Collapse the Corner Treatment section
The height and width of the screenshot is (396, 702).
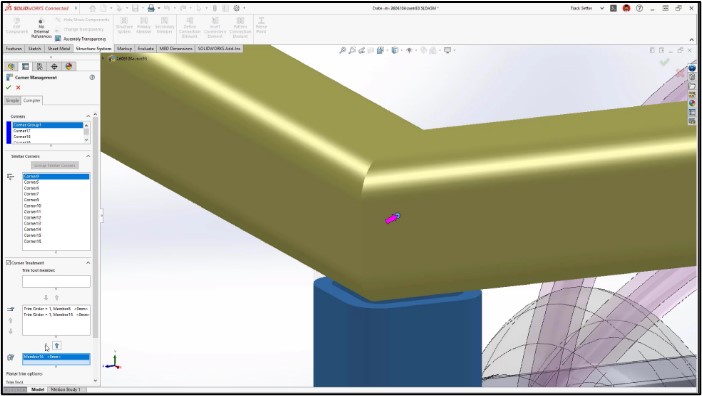tap(88, 263)
